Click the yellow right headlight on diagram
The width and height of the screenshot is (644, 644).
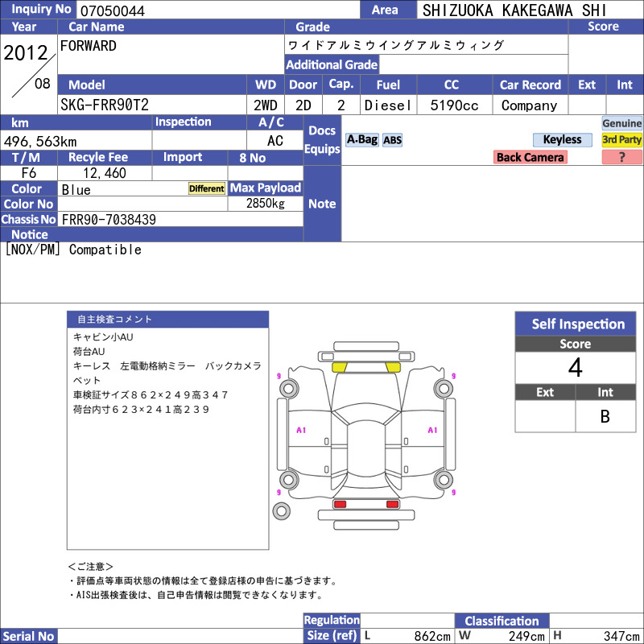click(393, 368)
